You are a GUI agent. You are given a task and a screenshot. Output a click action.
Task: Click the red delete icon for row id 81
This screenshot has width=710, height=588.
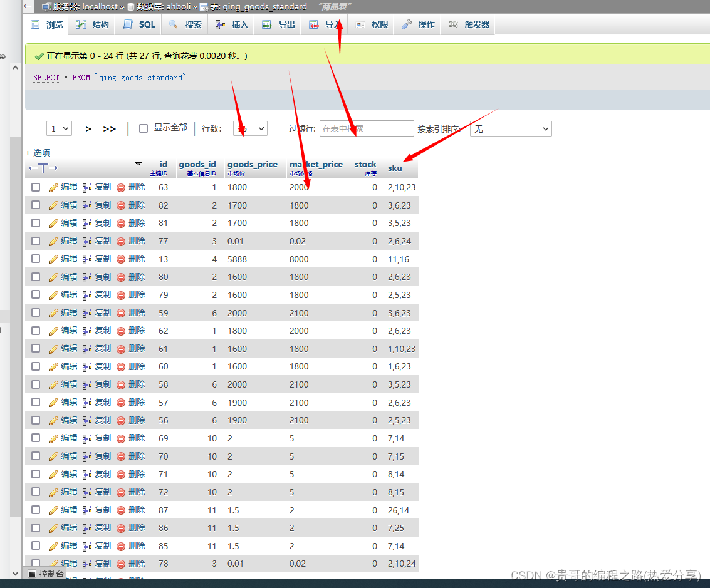[x=121, y=223]
